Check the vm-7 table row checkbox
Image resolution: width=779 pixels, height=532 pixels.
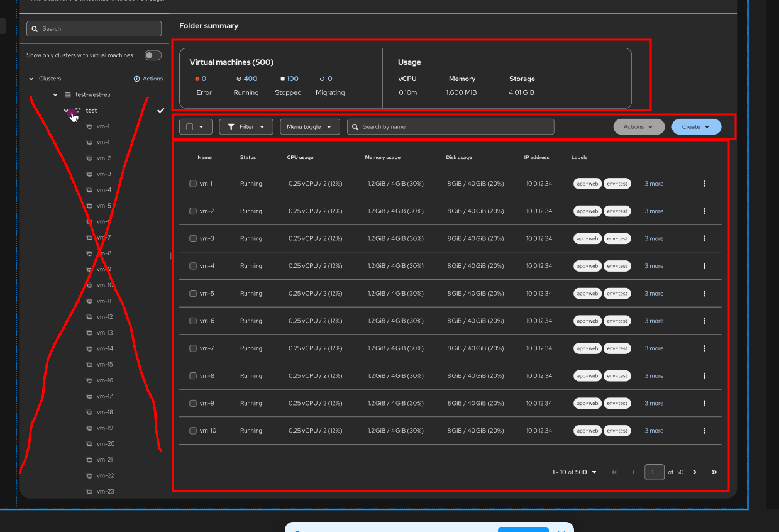[193, 348]
